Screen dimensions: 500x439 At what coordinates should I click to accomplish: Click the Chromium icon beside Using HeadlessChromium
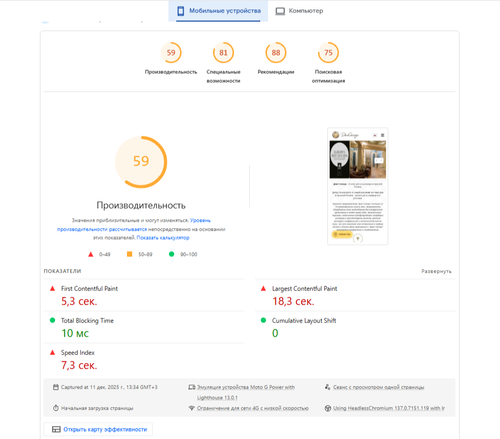click(x=328, y=408)
